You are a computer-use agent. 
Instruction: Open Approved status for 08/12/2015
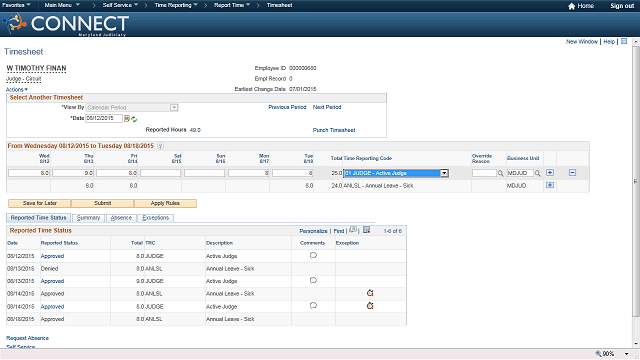(x=52, y=256)
